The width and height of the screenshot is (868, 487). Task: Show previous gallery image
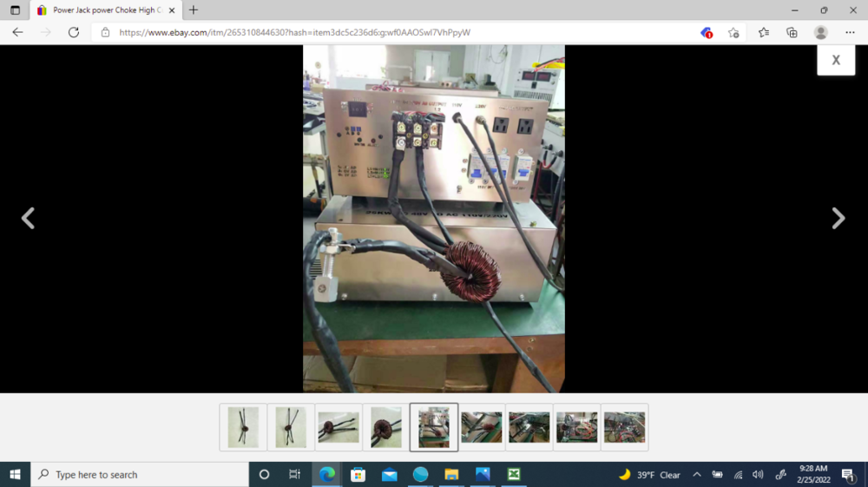pos(28,218)
